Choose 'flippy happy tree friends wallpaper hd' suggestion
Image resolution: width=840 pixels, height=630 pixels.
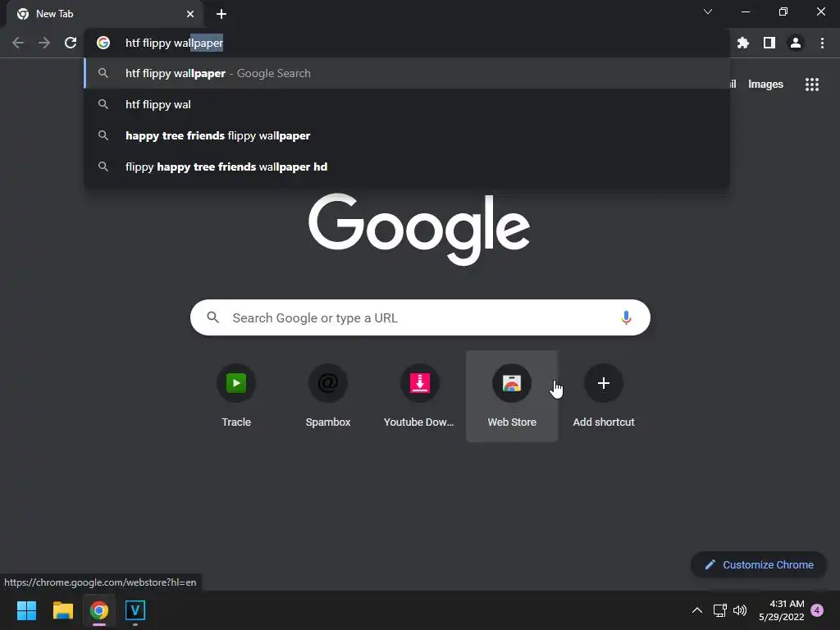[x=407, y=167]
